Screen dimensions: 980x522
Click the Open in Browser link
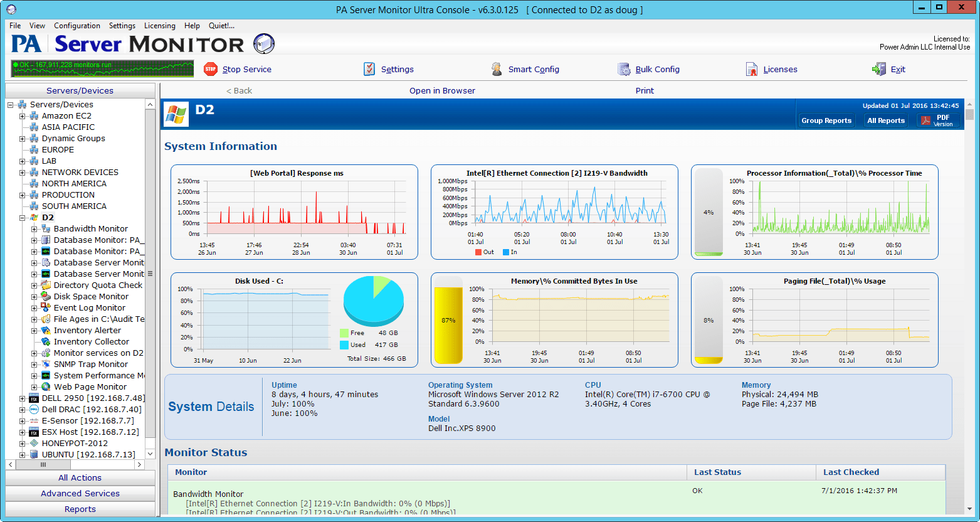coord(441,90)
